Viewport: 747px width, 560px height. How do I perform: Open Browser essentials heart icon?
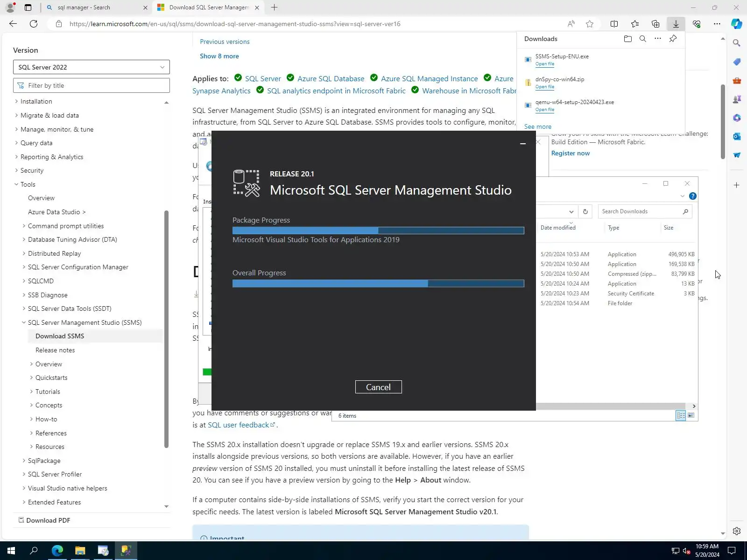(697, 24)
